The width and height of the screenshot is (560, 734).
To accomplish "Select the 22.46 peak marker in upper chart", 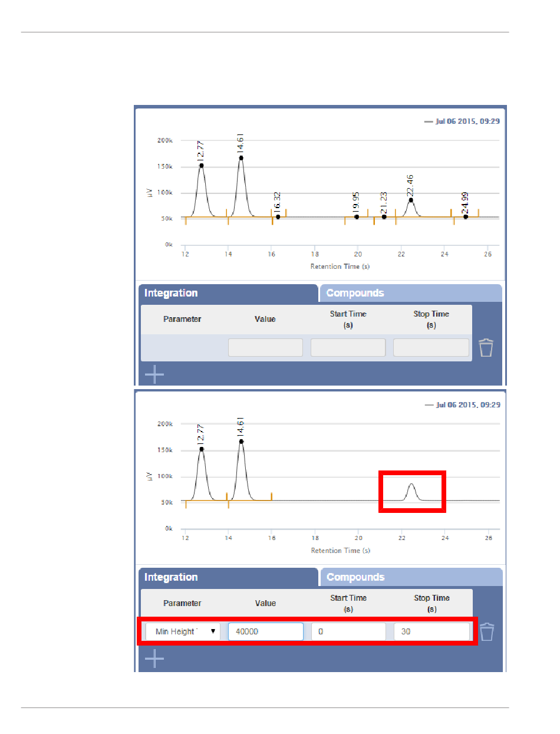I will (411, 200).
